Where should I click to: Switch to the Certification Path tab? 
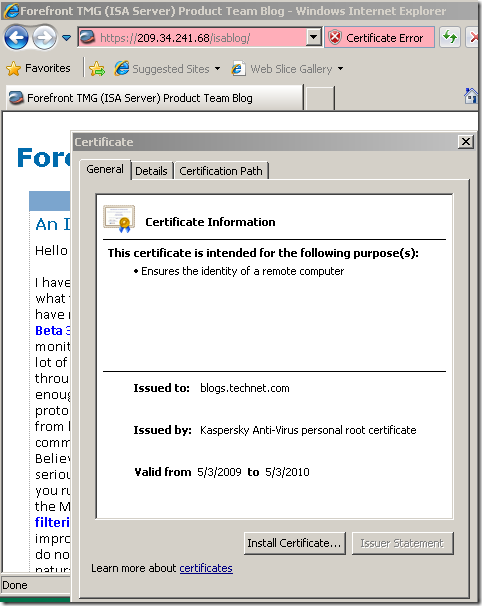click(221, 171)
